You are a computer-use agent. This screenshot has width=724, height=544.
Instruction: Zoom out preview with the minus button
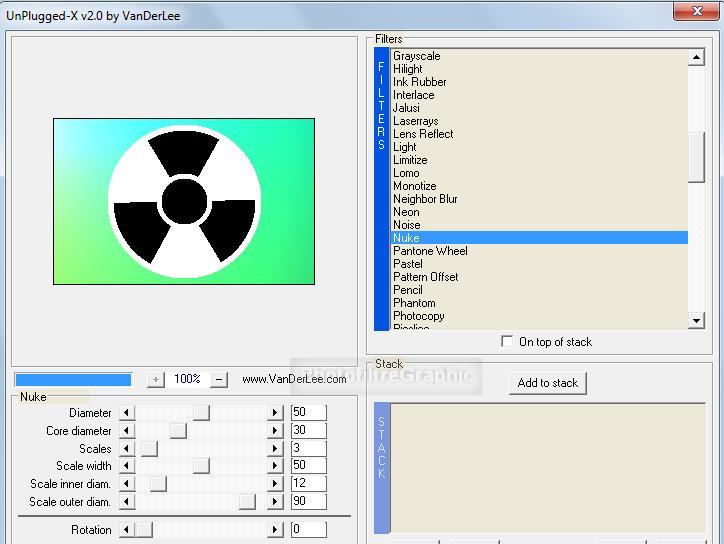(x=219, y=380)
